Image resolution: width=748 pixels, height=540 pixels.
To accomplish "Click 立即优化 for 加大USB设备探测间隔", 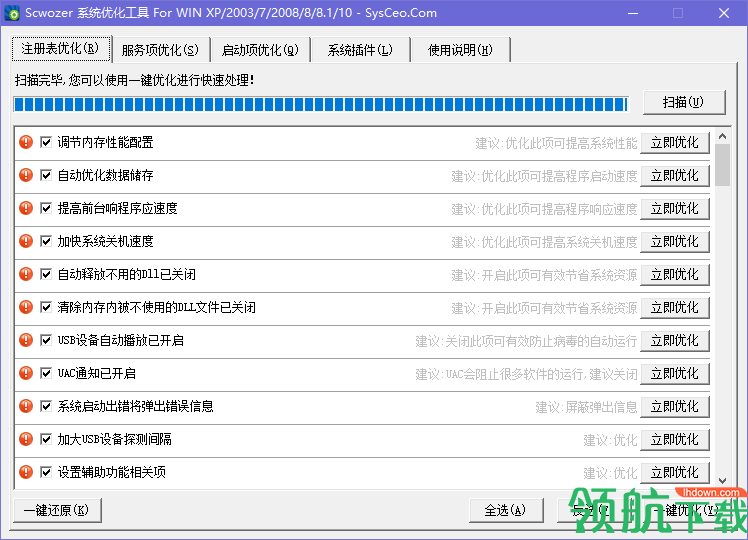I will point(675,439).
